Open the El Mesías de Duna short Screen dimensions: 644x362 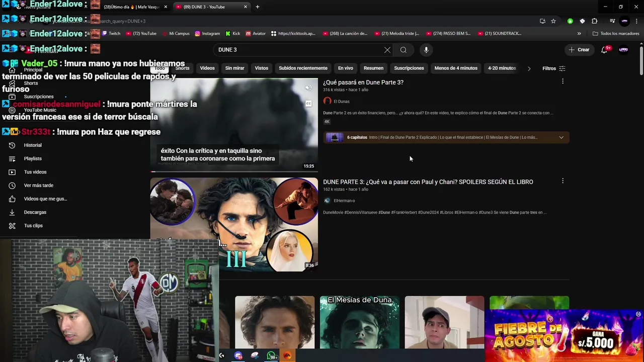click(360, 322)
